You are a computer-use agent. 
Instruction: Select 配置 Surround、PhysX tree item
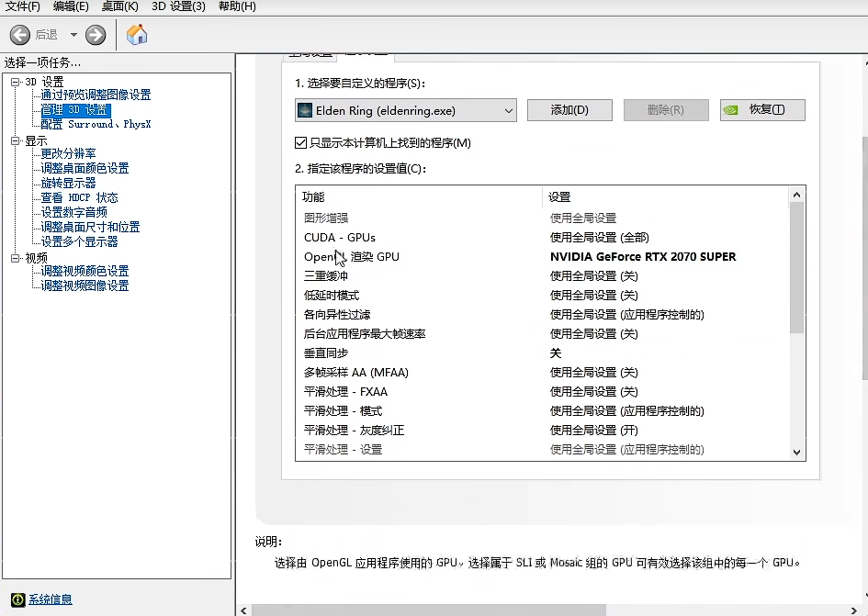[96, 124]
